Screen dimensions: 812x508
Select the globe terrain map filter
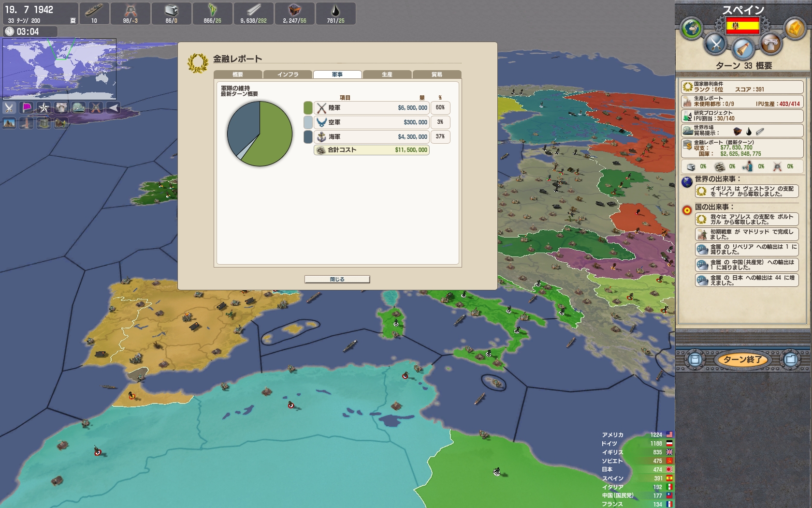(78, 107)
